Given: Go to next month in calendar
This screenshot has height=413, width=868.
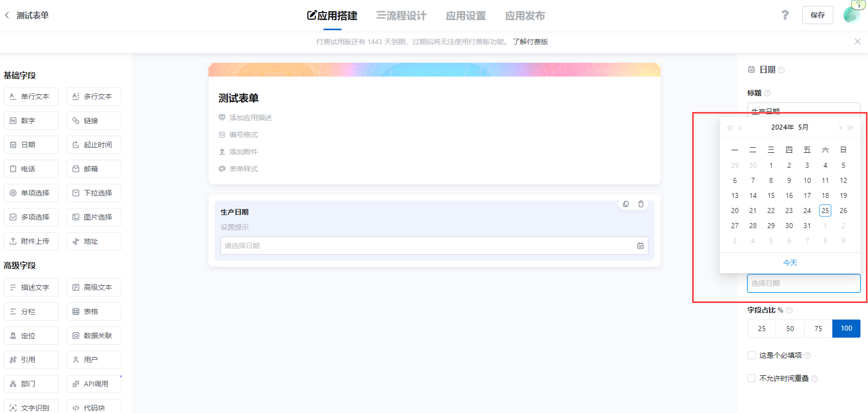Looking at the screenshot, I should tap(840, 128).
